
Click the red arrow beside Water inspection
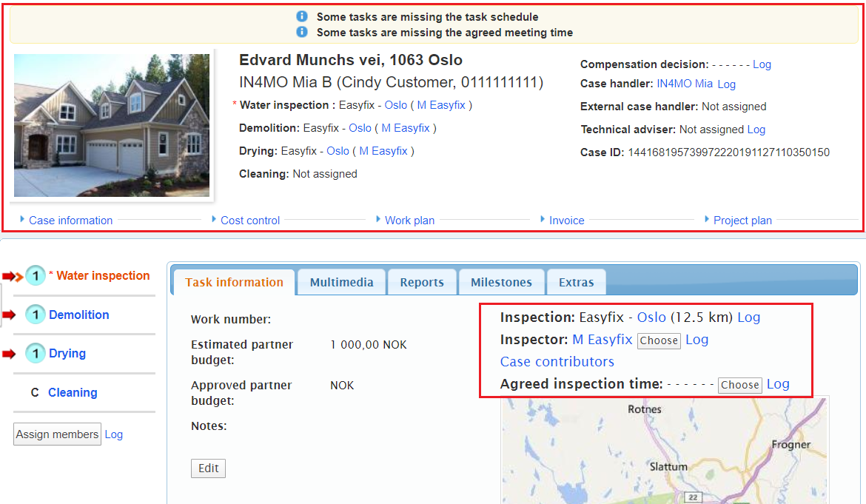pyautogui.click(x=12, y=276)
